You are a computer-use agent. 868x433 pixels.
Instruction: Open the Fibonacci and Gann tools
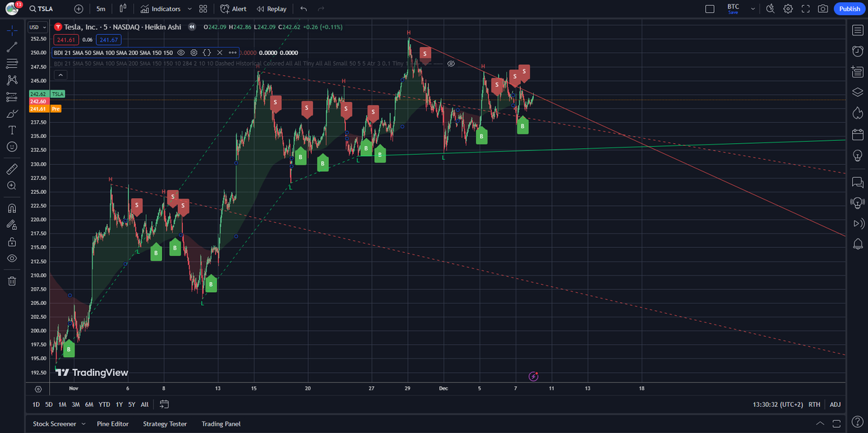12,64
